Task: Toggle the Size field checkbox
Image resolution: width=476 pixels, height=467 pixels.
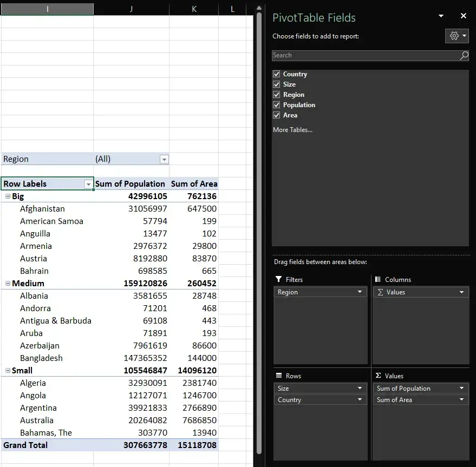Action: point(277,84)
